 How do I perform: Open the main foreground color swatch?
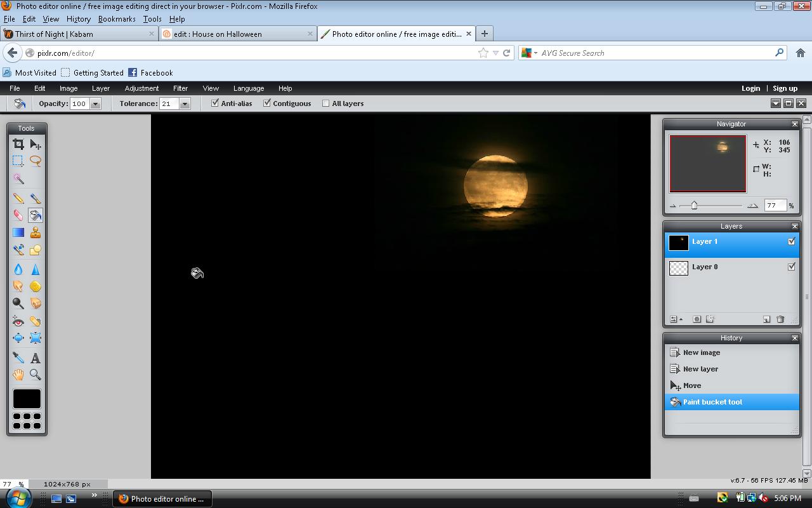click(x=27, y=399)
